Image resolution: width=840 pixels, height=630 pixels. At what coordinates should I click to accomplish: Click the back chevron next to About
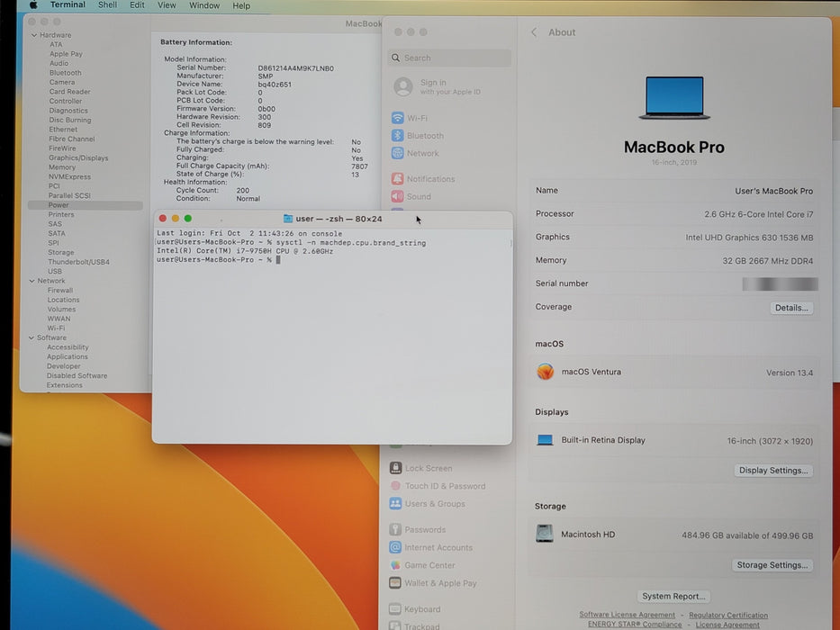click(x=534, y=32)
